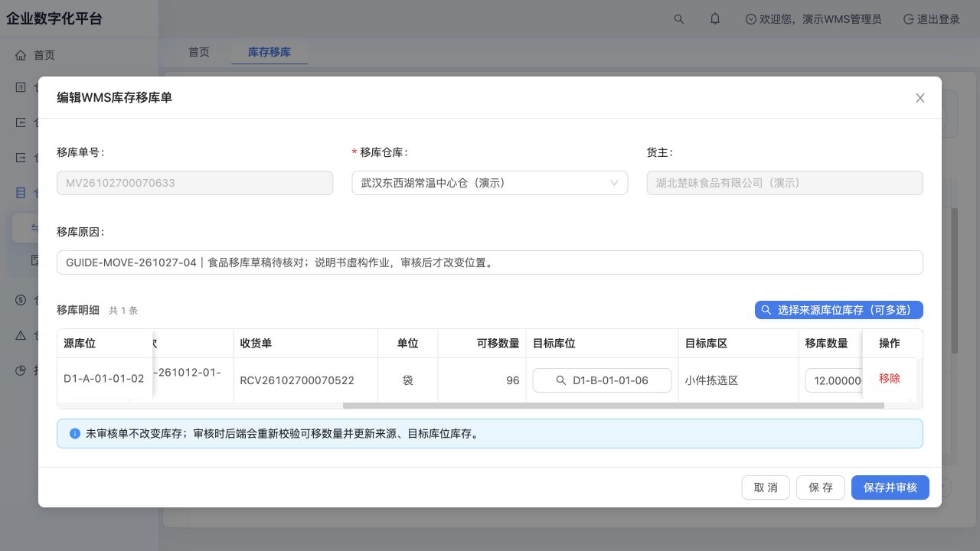Click the 企业数字化平台 title

point(54,19)
